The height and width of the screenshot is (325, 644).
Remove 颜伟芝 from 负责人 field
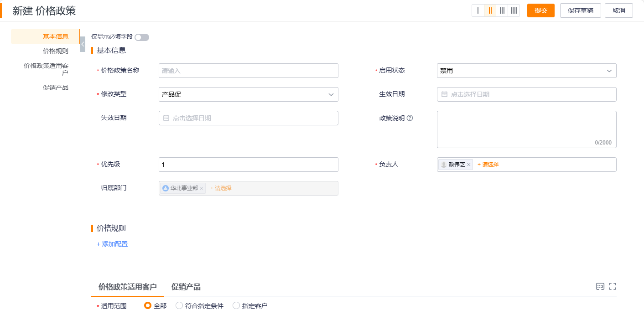468,165
